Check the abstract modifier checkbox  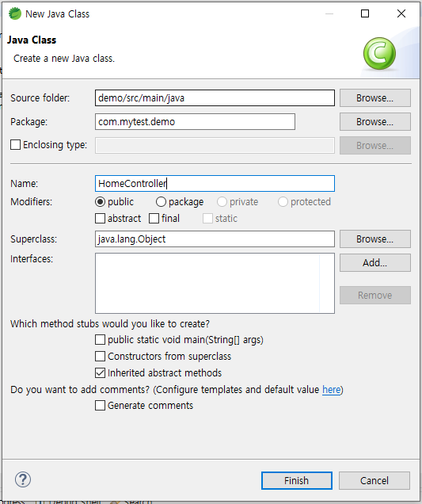pyautogui.click(x=101, y=219)
